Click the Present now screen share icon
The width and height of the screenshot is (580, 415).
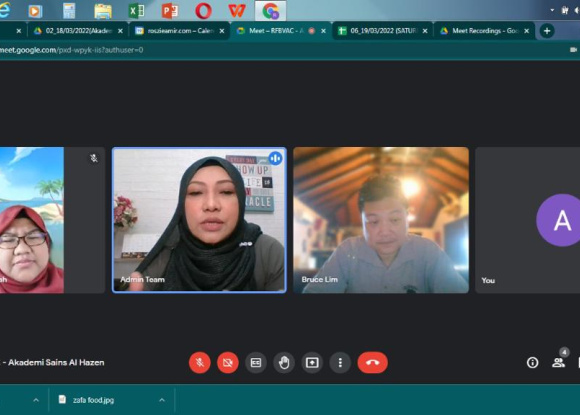312,362
